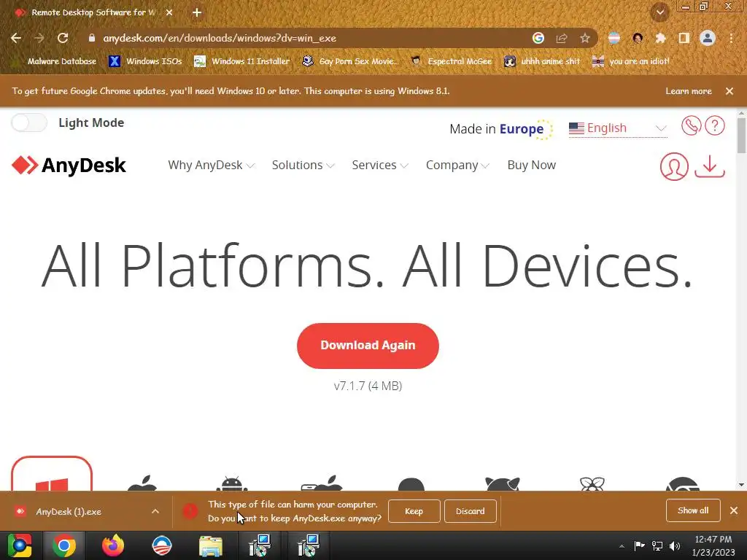Close the downloads bar
Image resolution: width=747 pixels, height=560 pixels.
[734, 510]
